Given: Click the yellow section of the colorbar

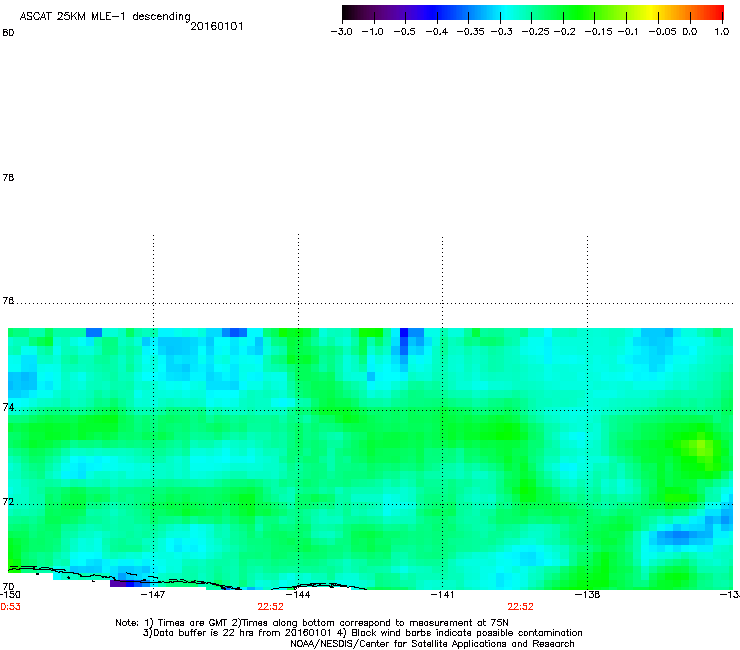Looking at the screenshot, I should pyautogui.click(x=654, y=13).
